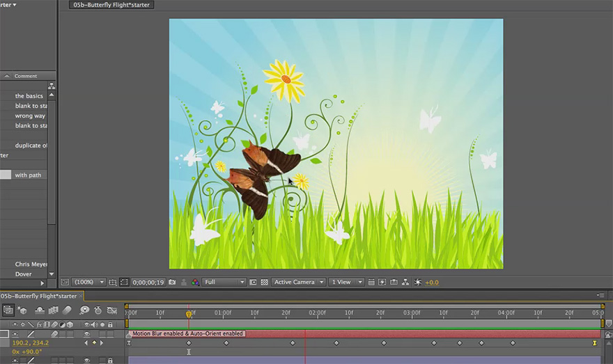613x364 pixels.
Task: Select the 'wrong way' comment row
Action: coord(30,116)
